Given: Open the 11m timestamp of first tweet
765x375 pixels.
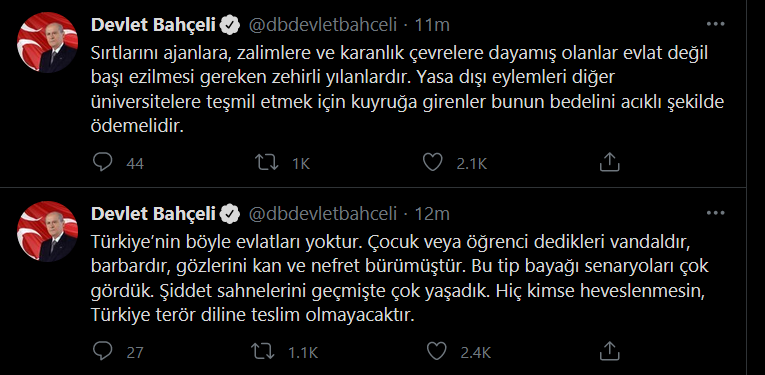Looking at the screenshot, I should click(x=432, y=25).
